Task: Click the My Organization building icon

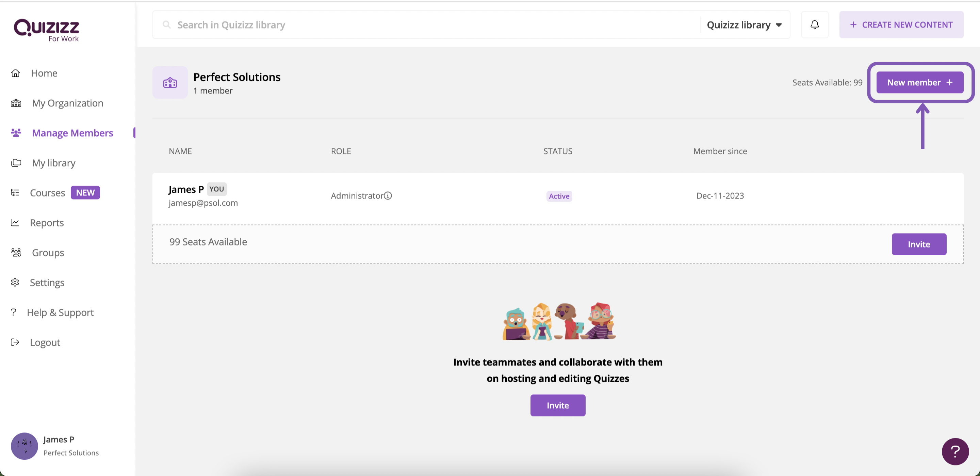Action: pos(16,103)
